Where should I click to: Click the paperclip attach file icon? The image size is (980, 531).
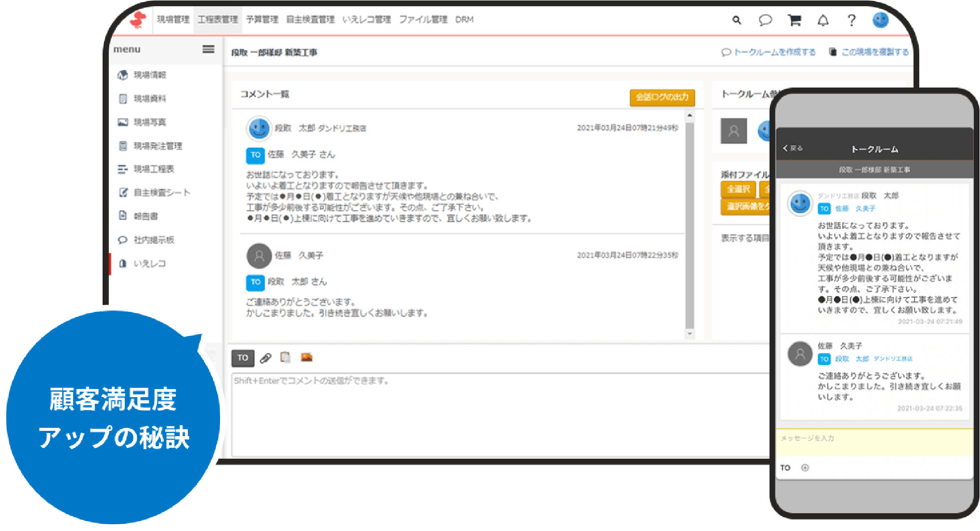click(265, 358)
